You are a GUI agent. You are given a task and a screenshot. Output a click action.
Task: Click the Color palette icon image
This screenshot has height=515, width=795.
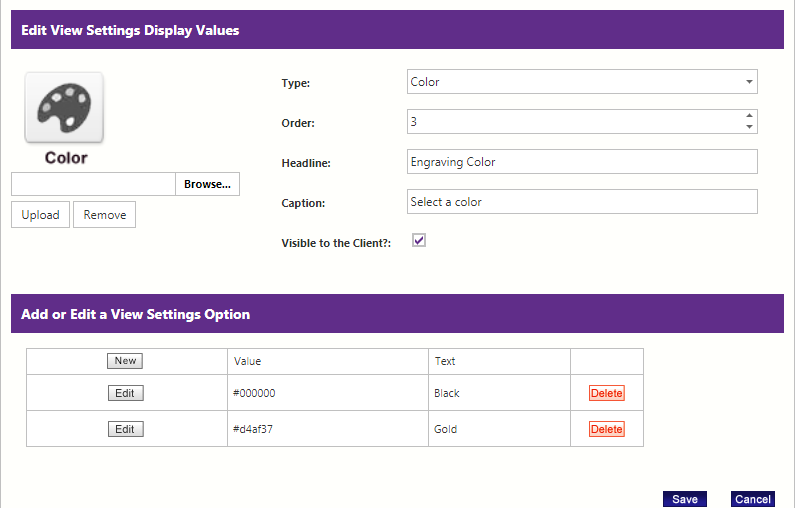pos(65,106)
